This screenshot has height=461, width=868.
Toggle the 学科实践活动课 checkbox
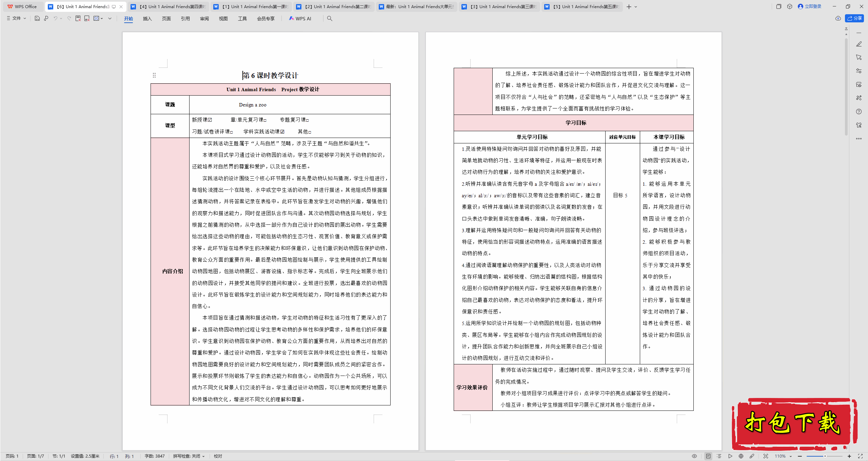tap(282, 132)
